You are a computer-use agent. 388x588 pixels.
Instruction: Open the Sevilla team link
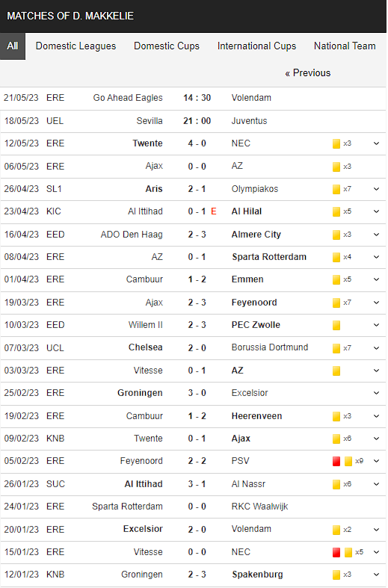coord(150,121)
